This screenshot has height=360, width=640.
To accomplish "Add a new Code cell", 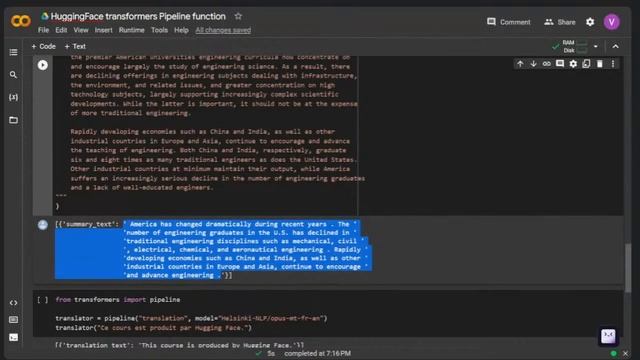I will click(43, 47).
